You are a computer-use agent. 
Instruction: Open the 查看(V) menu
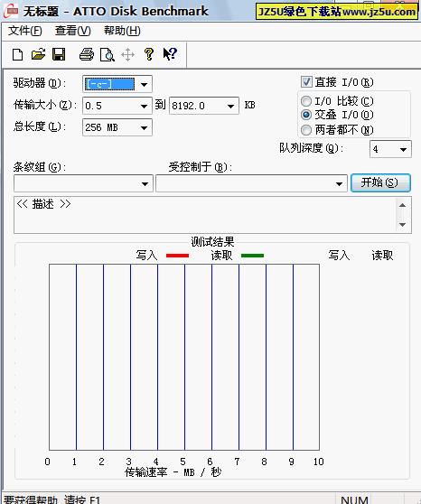72,31
